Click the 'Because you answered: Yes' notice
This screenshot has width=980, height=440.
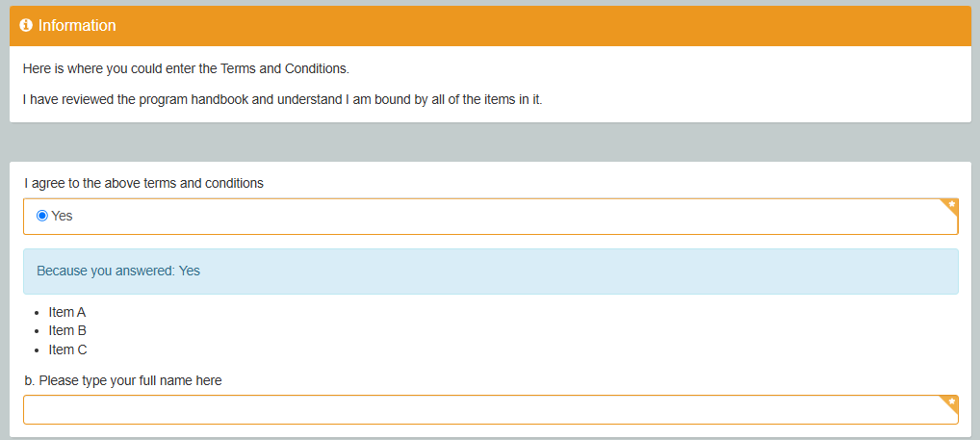pos(491,272)
